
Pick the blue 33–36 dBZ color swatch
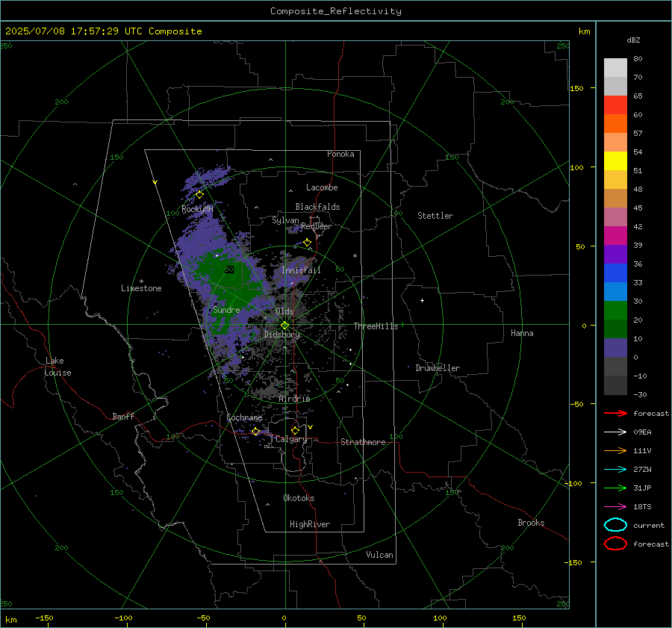tap(615, 273)
